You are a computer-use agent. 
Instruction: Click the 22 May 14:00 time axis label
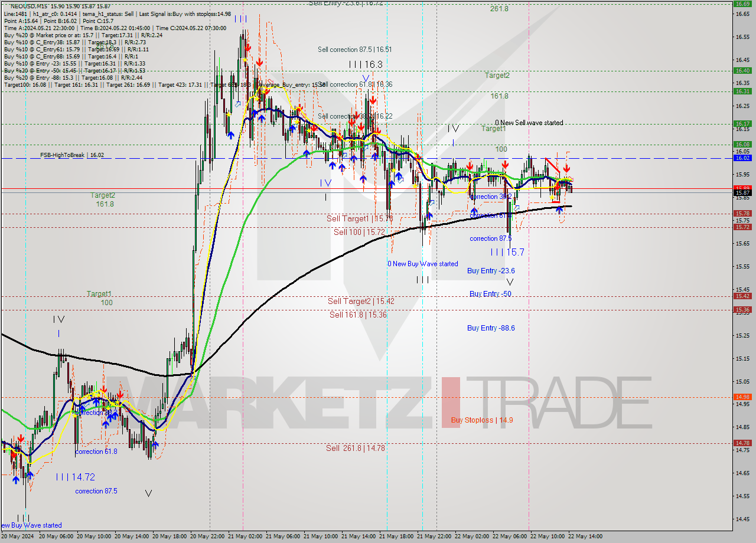[585, 537]
